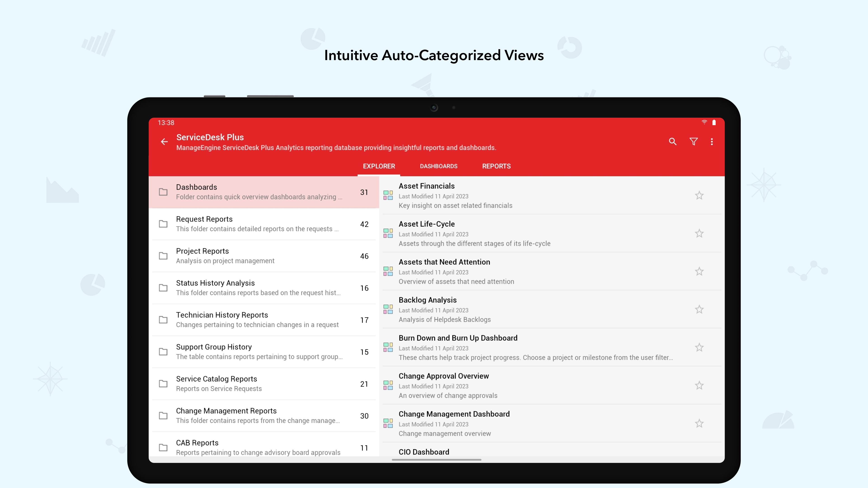
Task: Switch to the EXPLORER tab
Action: point(379,166)
